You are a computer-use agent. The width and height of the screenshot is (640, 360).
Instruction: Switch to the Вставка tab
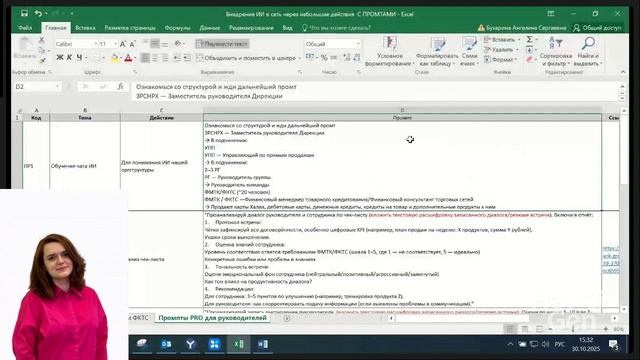click(85, 28)
